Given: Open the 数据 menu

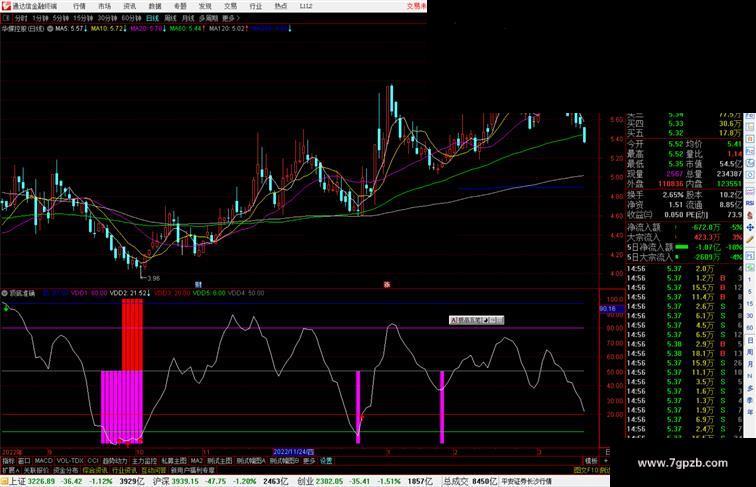Looking at the screenshot, I should tap(155, 6).
